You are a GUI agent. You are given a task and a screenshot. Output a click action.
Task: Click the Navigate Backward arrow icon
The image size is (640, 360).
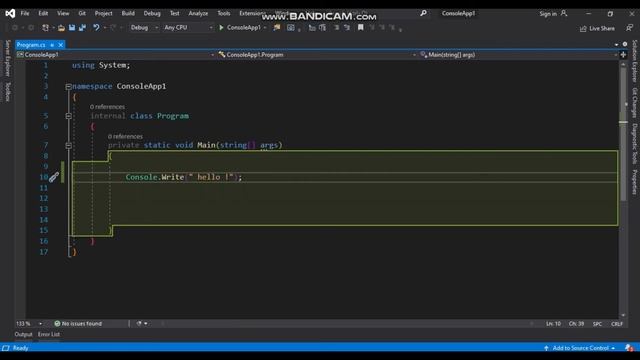[x=15, y=28]
